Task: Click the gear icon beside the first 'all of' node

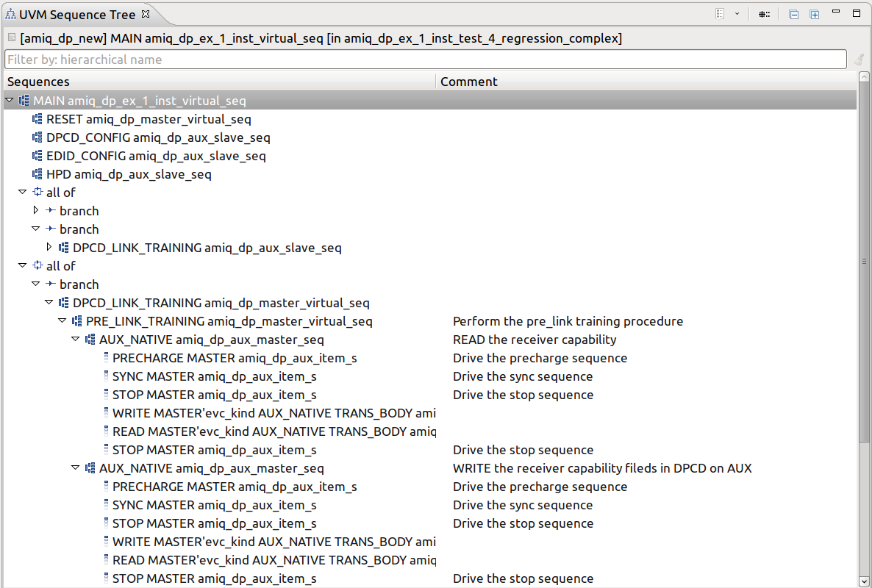Action: pyautogui.click(x=37, y=192)
